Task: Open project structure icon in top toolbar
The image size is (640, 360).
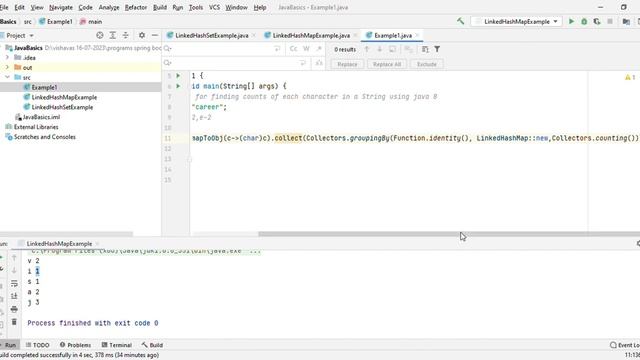Action: coord(626,21)
